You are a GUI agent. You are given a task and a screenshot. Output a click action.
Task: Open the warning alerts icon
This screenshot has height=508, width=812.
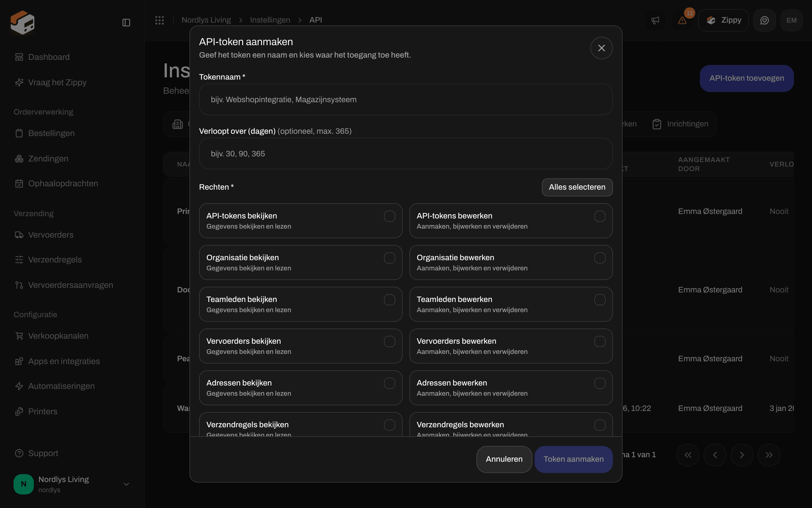point(682,20)
